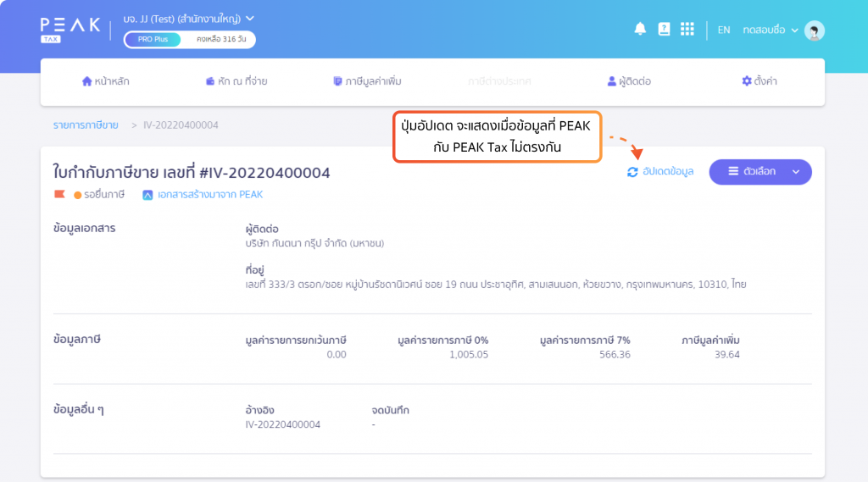Click the refresh icon beside อัปเดตข้อมูล
Viewport: 868px width, 482px height.
[x=632, y=172]
